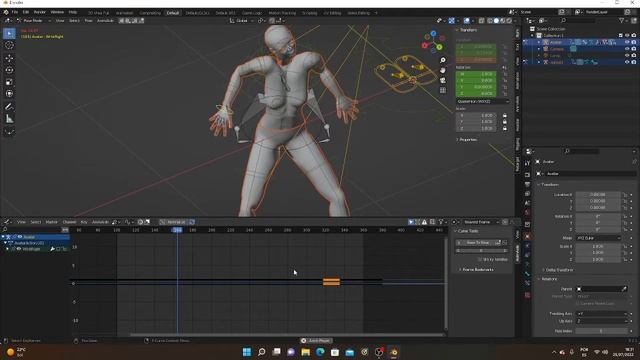Select the Transform tool
640x360 pixels.
click(x=9, y=94)
